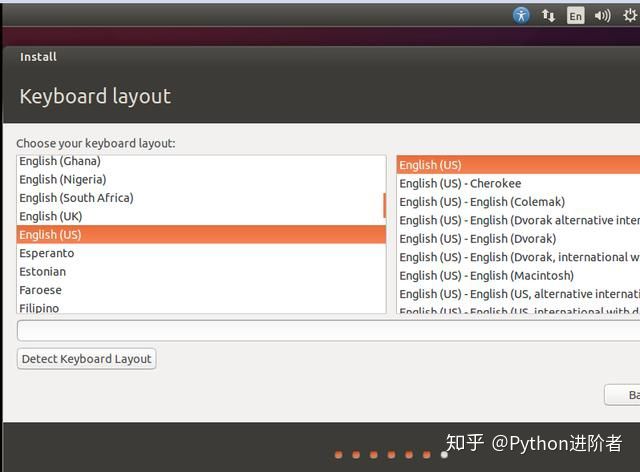Screen dimensions: 640x472
Task: Select English (US) in left list
Action: coord(201,234)
